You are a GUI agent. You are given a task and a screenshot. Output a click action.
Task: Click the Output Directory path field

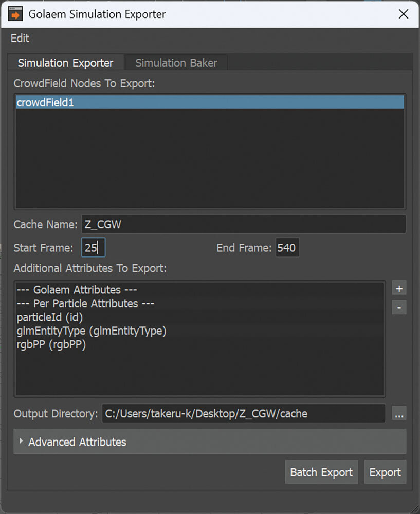click(243, 413)
